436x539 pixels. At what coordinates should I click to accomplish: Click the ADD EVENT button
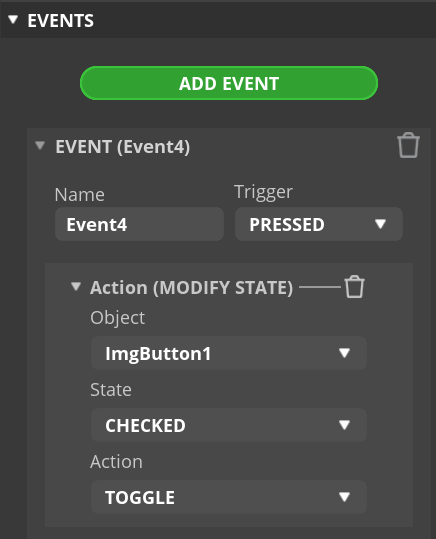pos(229,83)
